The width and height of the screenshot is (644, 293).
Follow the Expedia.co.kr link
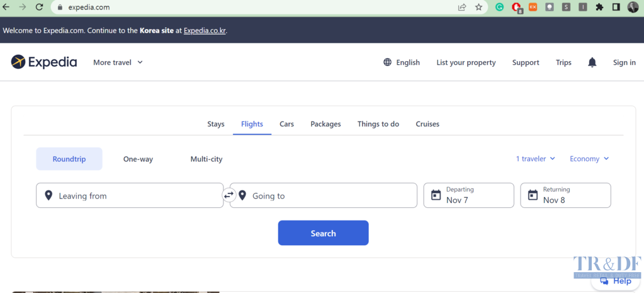(x=205, y=30)
